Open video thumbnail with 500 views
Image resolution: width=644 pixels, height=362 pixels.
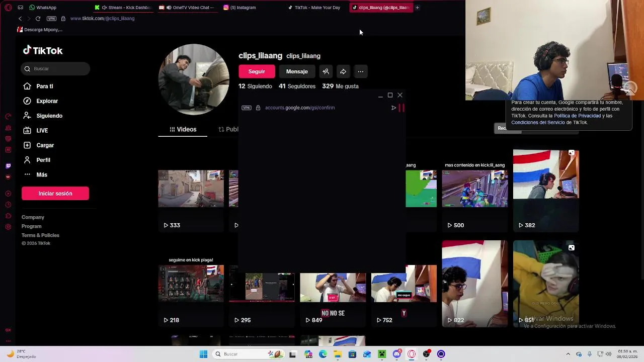(x=475, y=189)
